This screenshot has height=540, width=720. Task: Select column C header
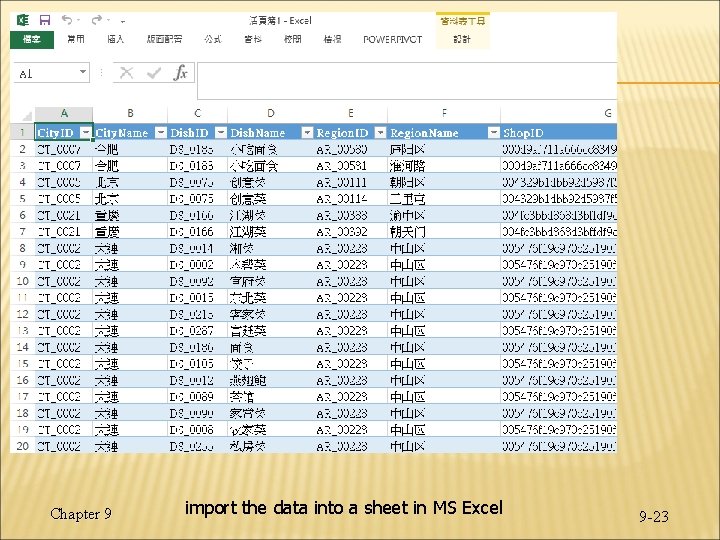click(x=197, y=113)
